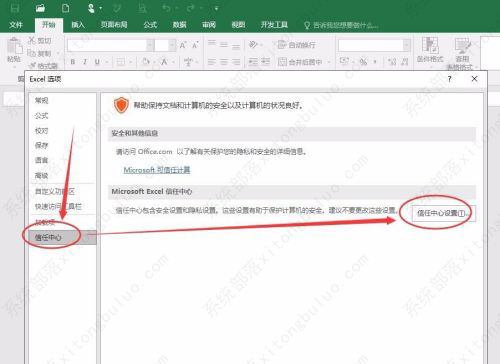Open the font name dropdown
Viewport: 500px width, 364px height.
point(150,45)
